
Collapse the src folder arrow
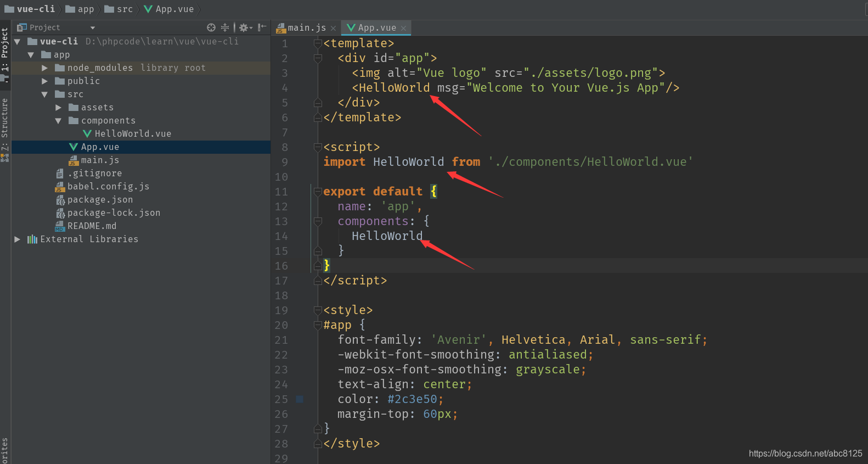pyautogui.click(x=44, y=94)
